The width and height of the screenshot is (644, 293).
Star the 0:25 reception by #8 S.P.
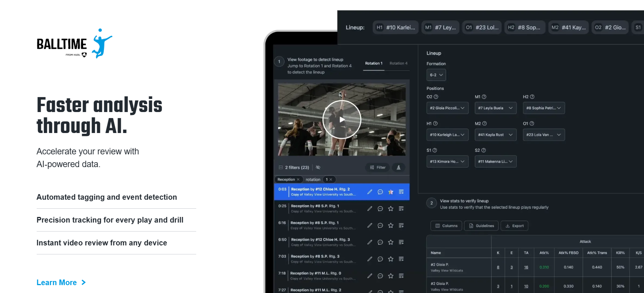click(x=391, y=209)
